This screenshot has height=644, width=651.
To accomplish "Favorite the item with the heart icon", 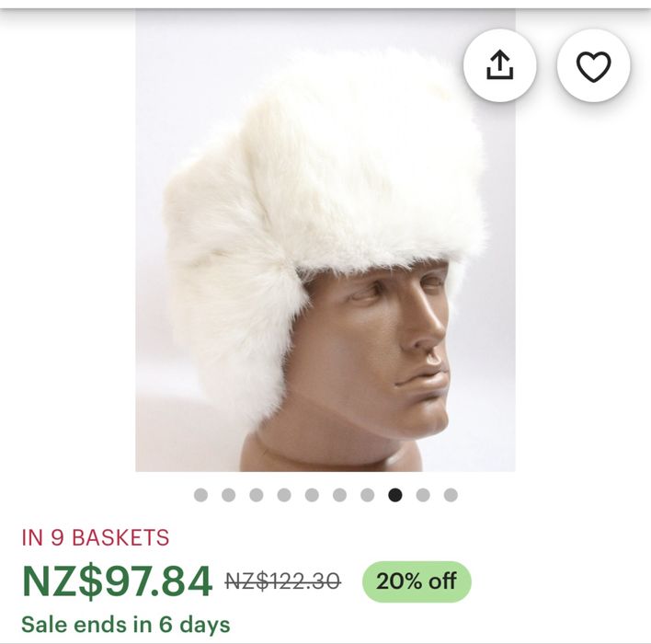I will pyautogui.click(x=593, y=65).
